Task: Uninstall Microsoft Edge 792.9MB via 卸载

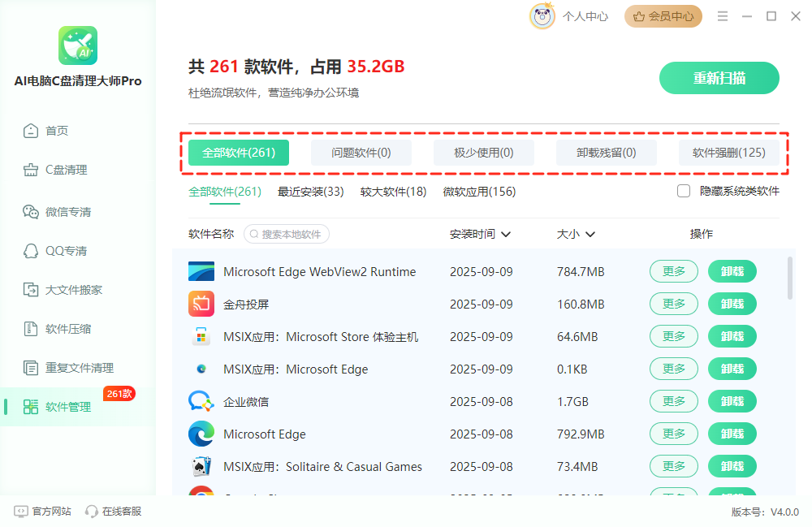Action: [732, 434]
